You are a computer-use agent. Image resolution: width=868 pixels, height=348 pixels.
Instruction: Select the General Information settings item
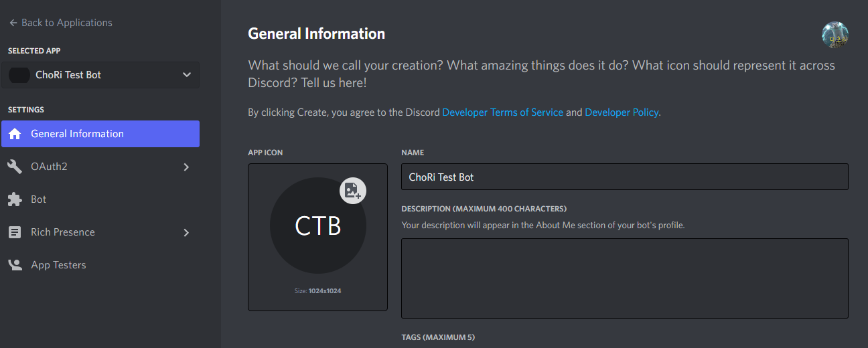tap(100, 134)
